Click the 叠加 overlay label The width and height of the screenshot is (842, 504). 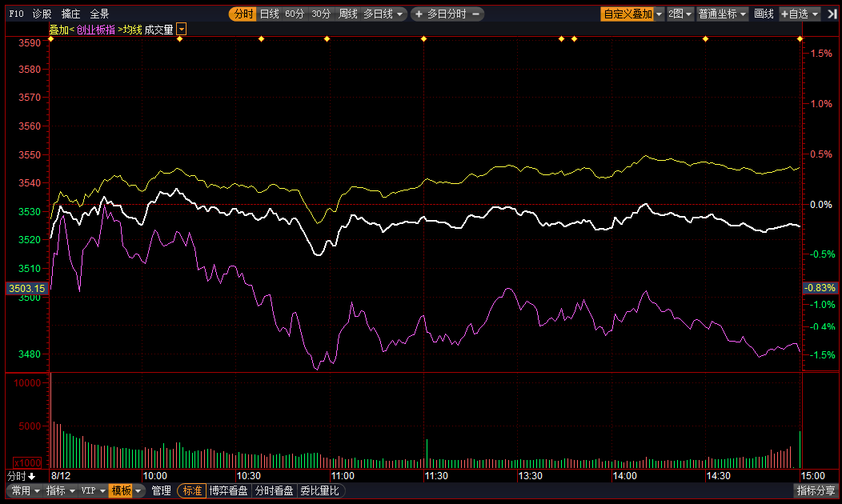tap(59, 30)
